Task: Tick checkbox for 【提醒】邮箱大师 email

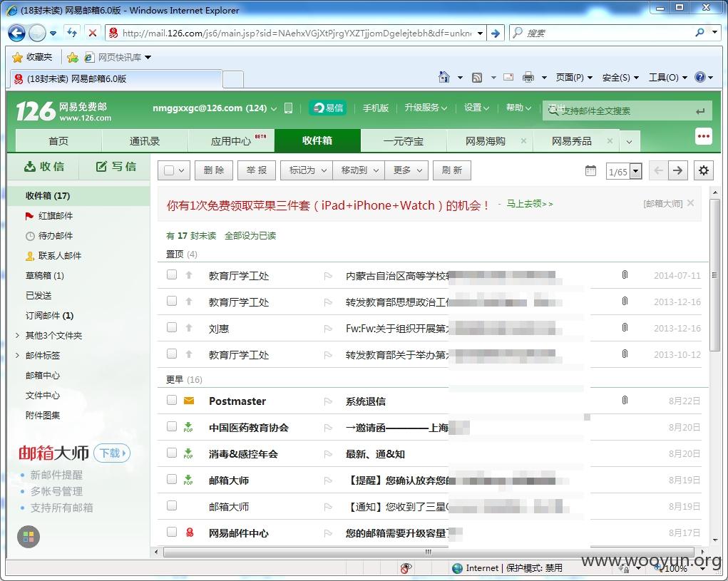Action: (172, 479)
